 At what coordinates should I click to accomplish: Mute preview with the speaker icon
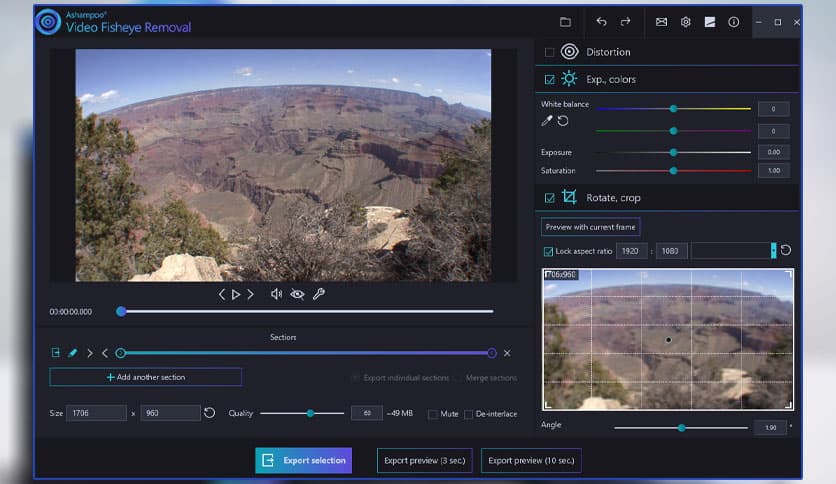point(276,294)
